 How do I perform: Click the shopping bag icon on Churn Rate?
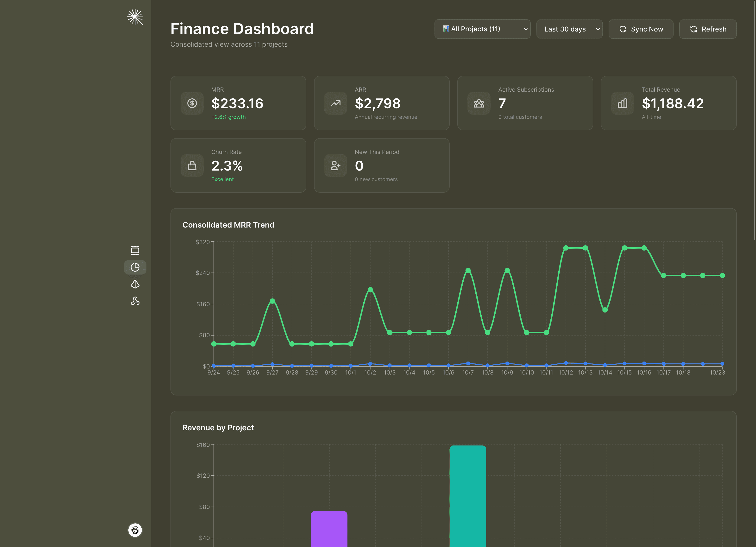[x=192, y=165]
